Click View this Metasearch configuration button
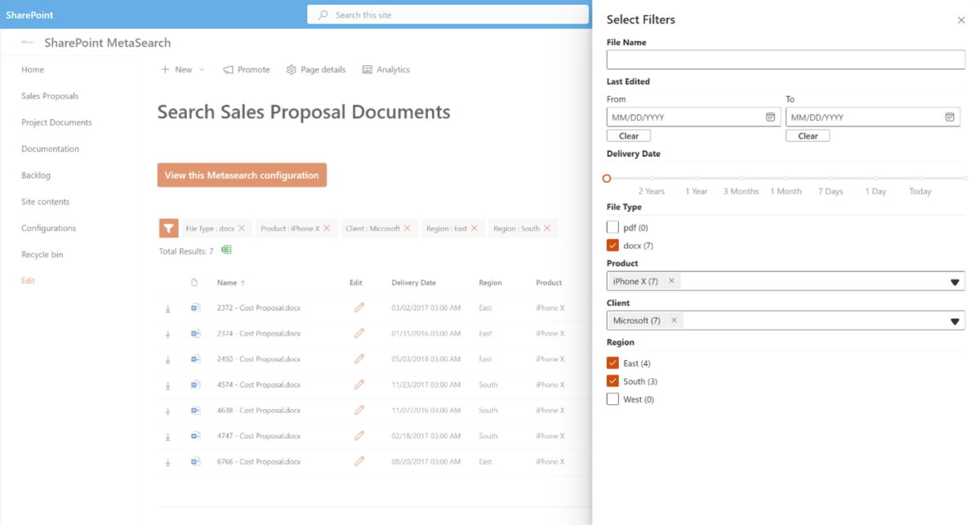980x525 pixels. (x=242, y=175)
